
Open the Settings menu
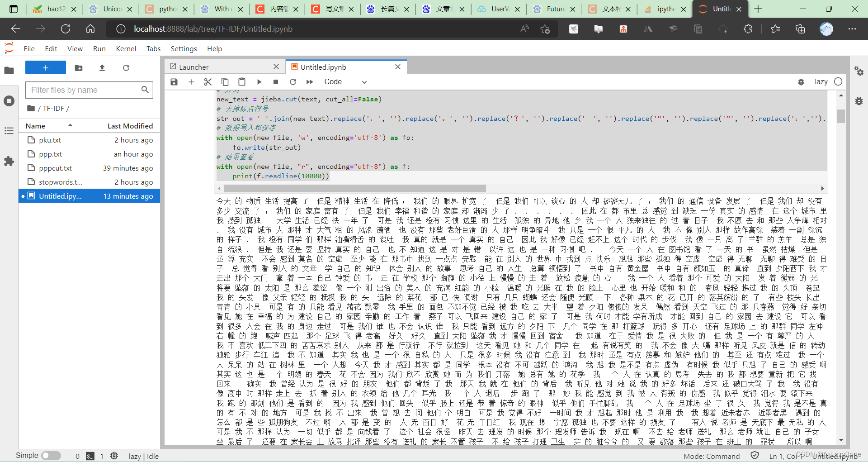coord(184,49)
